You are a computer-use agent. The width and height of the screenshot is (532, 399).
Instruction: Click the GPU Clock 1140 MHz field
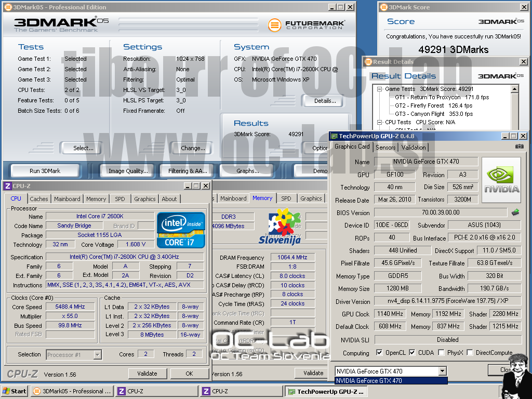click(x=390, y=314)
